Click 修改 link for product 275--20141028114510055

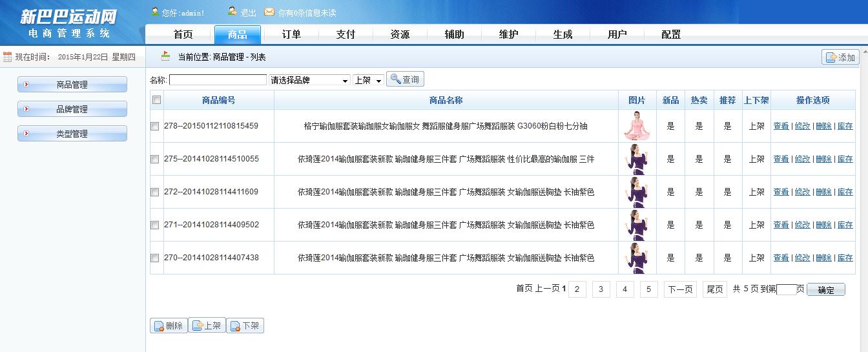click(x=802, y=159)
